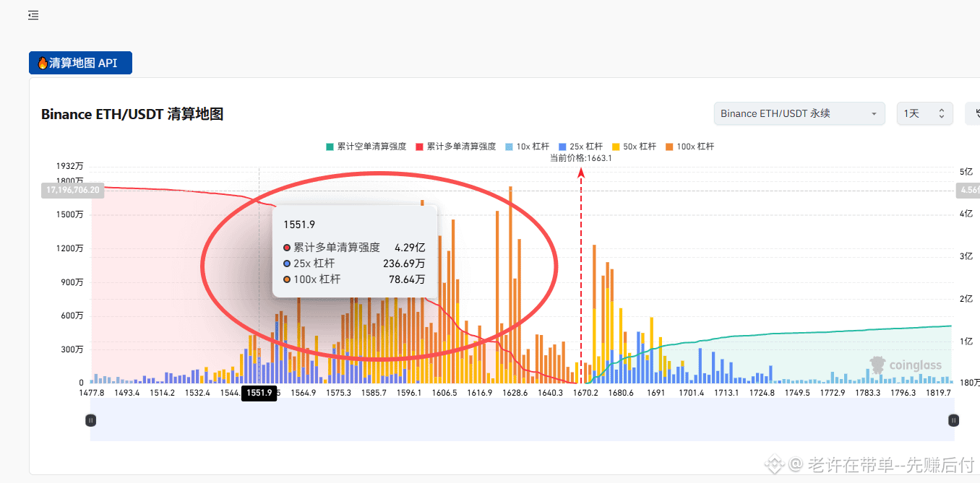Image resolution: width=980 pixels, height=483 pixels.
Task: Toggle the 25x 杠杆 legend series
Action: pyautogui.click(x=581, y=147)
